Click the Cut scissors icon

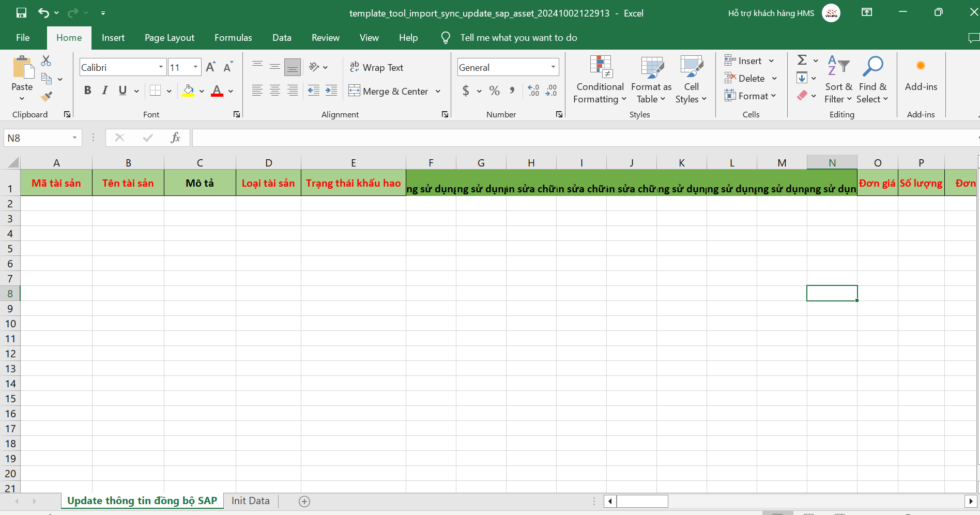coord(46,61)
